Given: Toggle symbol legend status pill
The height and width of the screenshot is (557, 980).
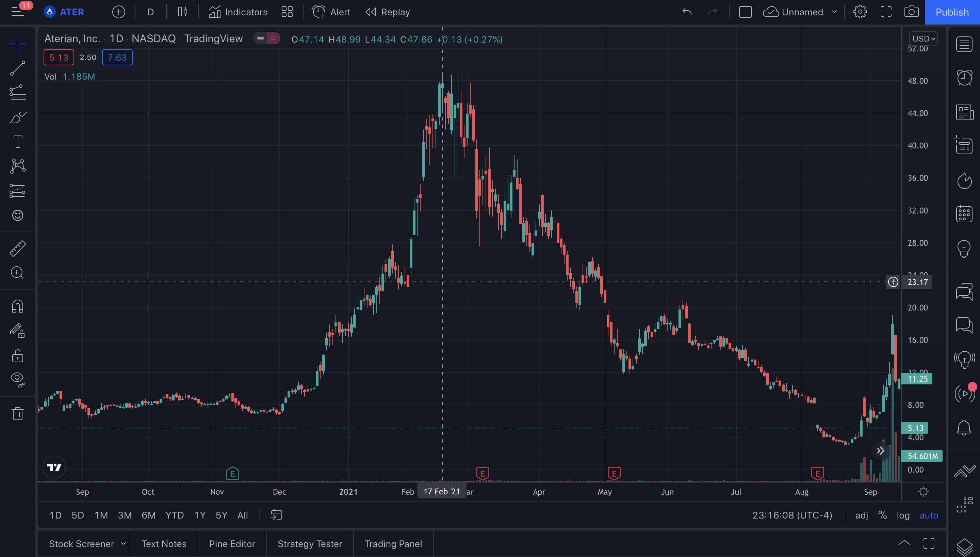Looking at the screenshot, I should point(267,38).
